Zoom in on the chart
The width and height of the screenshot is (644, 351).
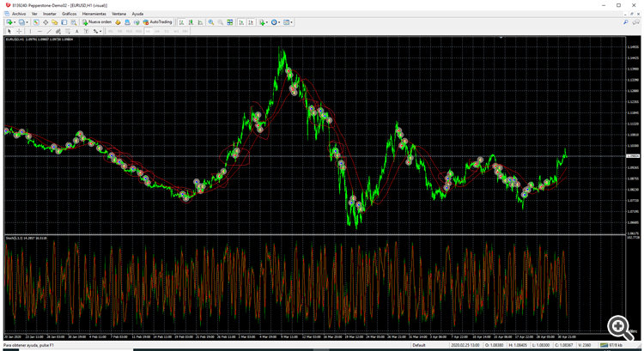pos(211,22)
